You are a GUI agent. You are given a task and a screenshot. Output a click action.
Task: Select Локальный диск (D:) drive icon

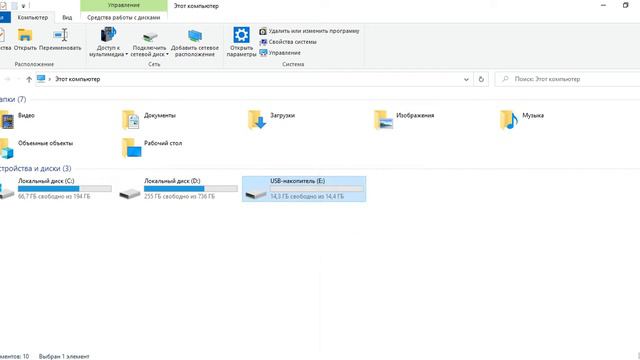pyautogui.click(x=130, y=193)
